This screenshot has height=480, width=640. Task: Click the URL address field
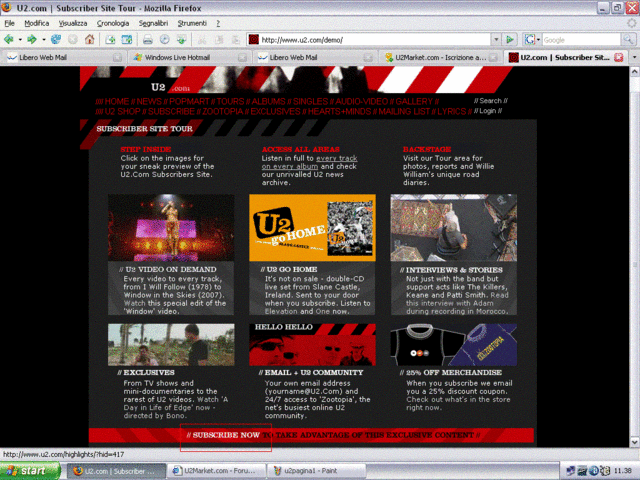(375, 40)
